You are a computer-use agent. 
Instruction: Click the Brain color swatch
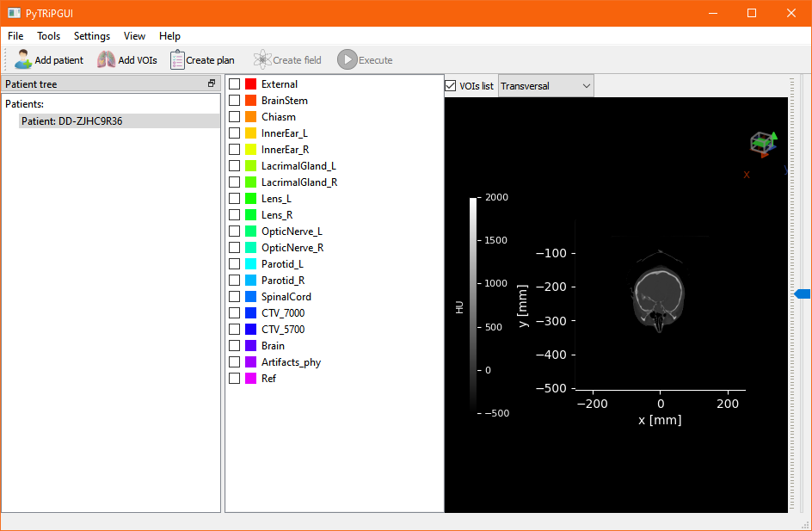click(x=249, y=345)
